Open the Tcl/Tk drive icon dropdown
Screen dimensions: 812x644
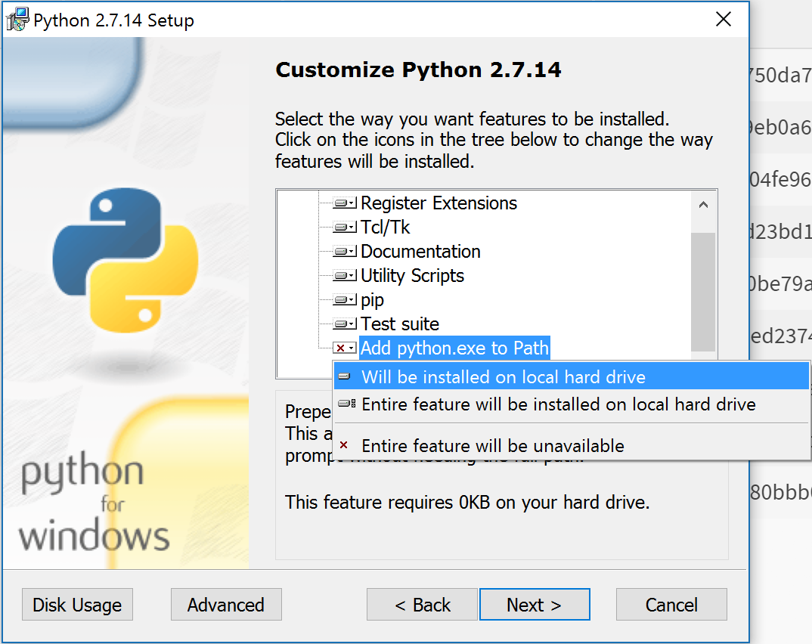(345, 228)
